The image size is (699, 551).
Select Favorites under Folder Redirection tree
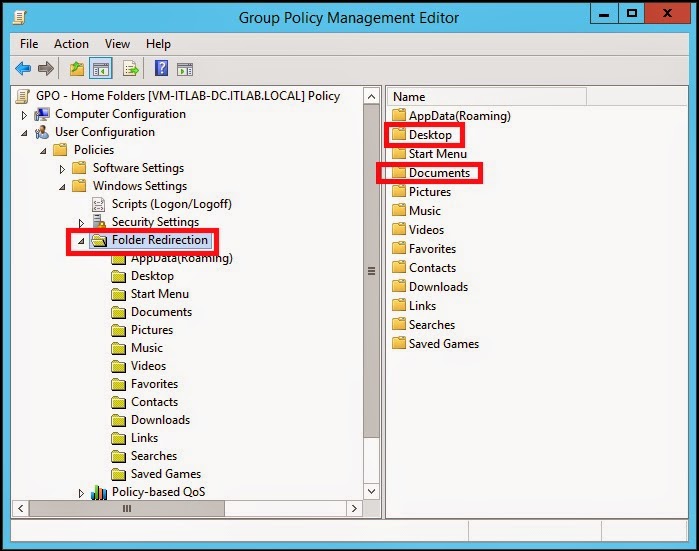[154, 384]
